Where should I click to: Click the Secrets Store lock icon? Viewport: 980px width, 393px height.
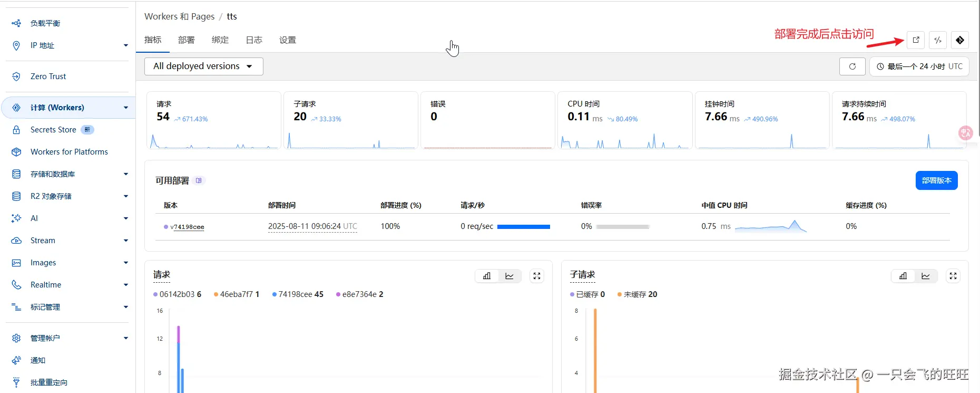(16, 130)
